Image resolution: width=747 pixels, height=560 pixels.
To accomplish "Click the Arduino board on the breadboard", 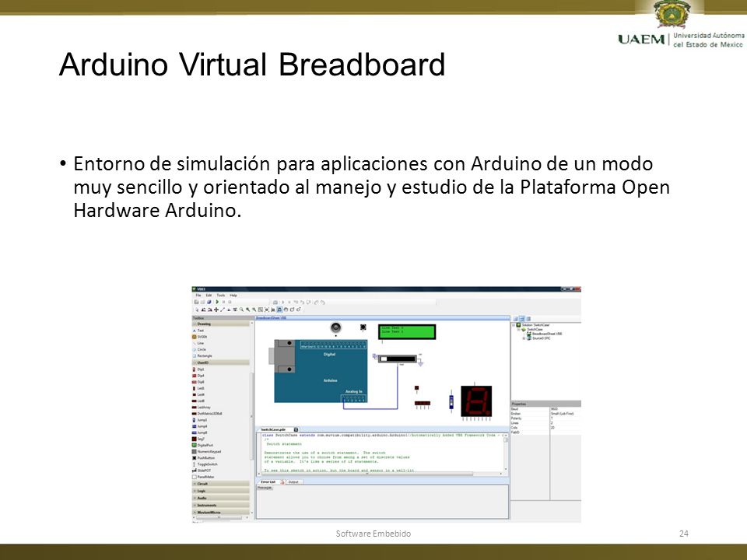I will point(320,370).
